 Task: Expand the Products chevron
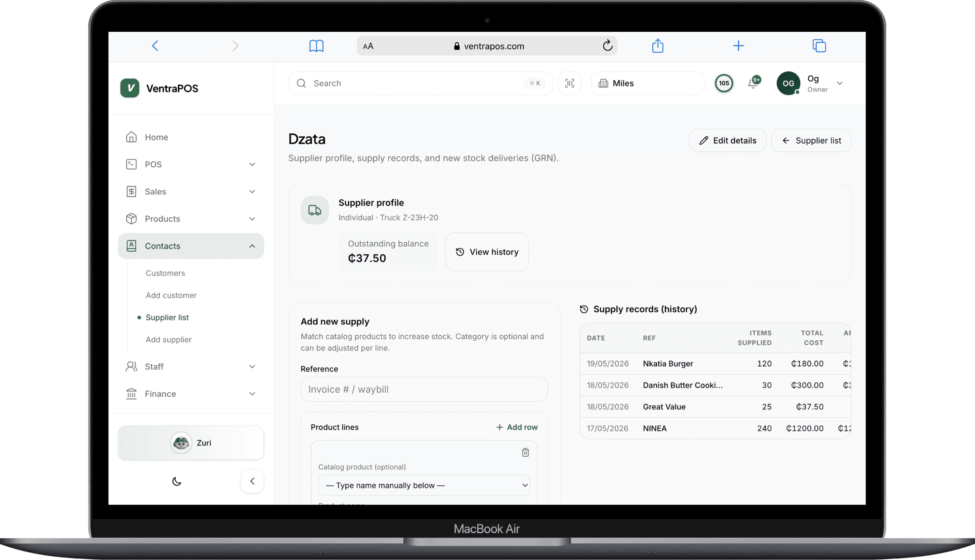tap(252, 218)
